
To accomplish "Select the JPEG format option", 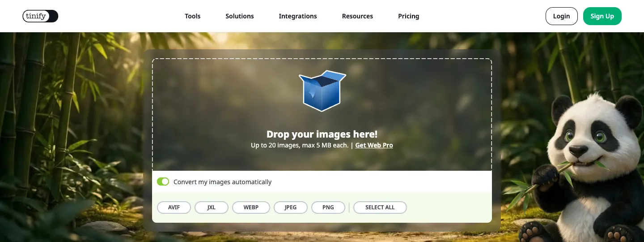I will click(x=291, y=207).
